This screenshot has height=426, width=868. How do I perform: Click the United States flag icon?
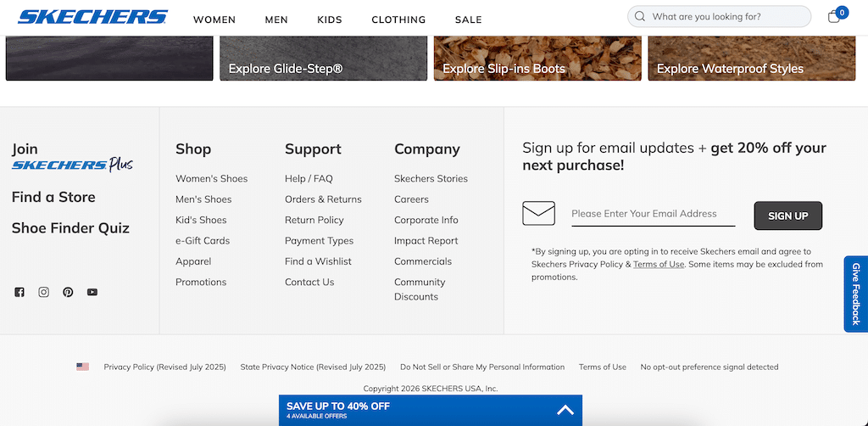click(82, 367)
